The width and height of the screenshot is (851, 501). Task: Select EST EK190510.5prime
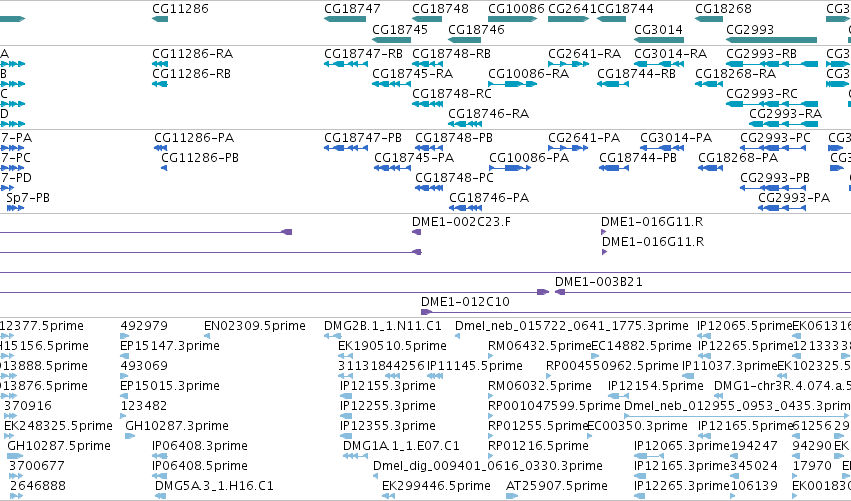pyautogui.click(x=392, y=346)
